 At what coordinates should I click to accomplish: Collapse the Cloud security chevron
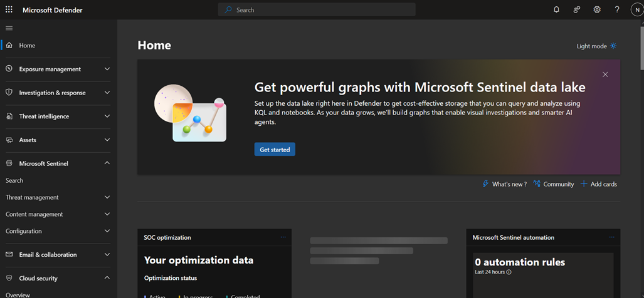(107, 278)
